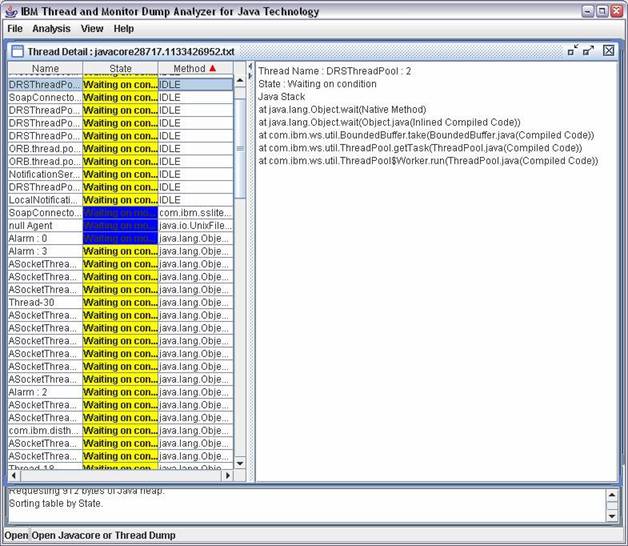
Task: Click the Object.wait Inlined Compiled Code stack line
Action: coord(389,123)
